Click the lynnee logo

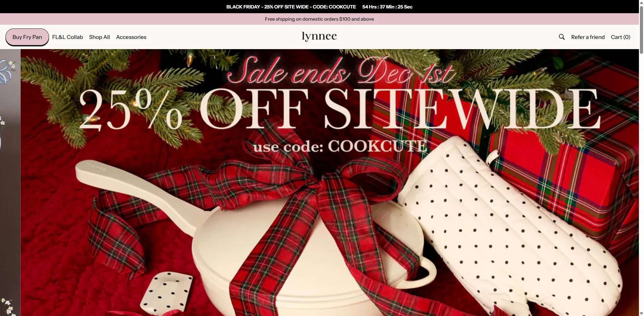point(319,36)
